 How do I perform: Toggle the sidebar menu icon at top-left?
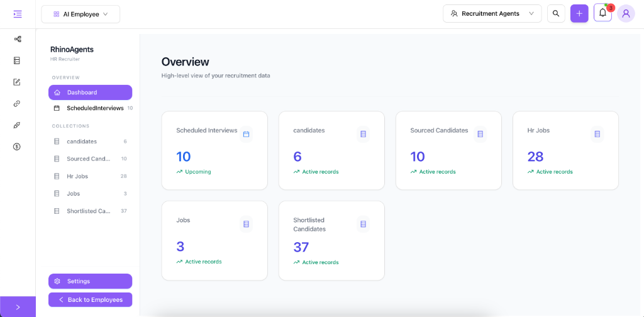click(x=18, y=14)
